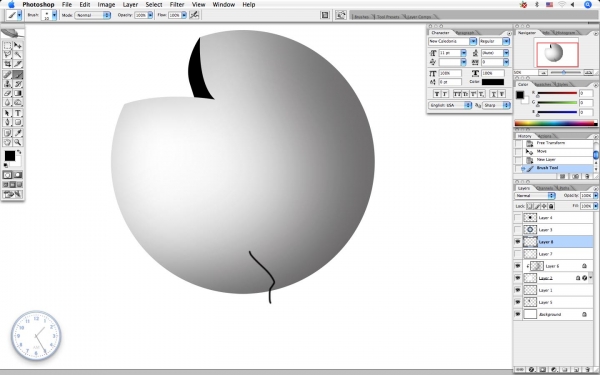Toggle lock all in Layers panel
This screenshot has height=375, width=600.
pos(551,206)
